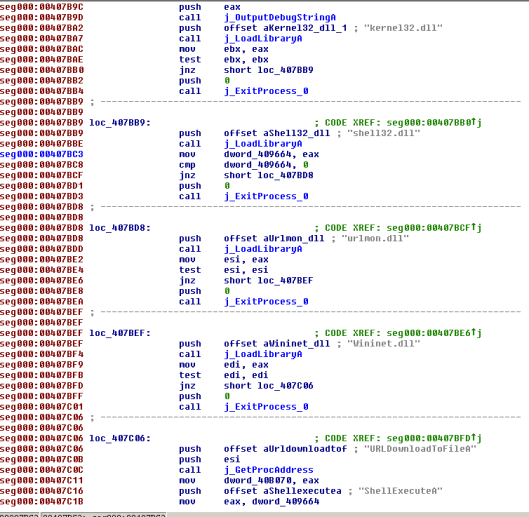Screen dimensions: 529x517
Task: Click the address seg000:00407C16
Action: [x=41, y=491]
